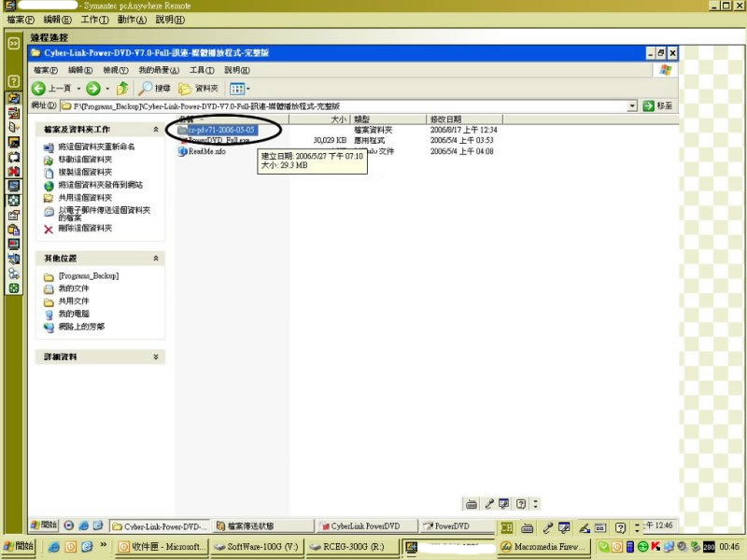Image resolution: width=747 pixels, height=560 pixels.
Task: Click the two-people icon in pcAnywhere sidebar
Action: click(x=14, y=273)
